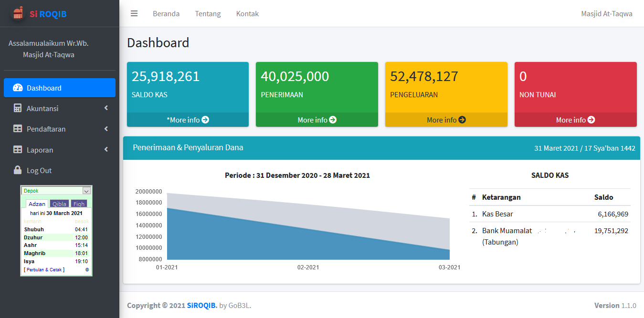The width and height of the screenshot is (644, 318).
Task: Click the Laporan table icon
Action: [x=18, y=150]
